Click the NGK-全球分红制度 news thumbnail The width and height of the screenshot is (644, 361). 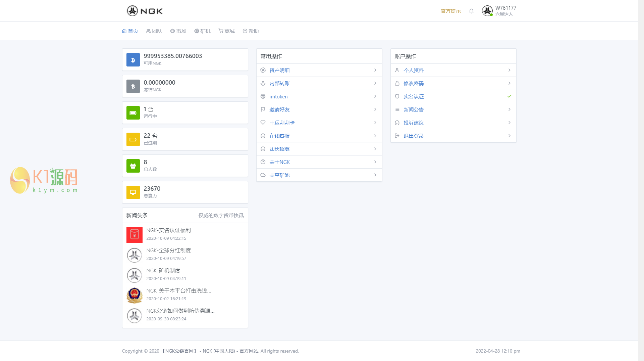[135, 255]
